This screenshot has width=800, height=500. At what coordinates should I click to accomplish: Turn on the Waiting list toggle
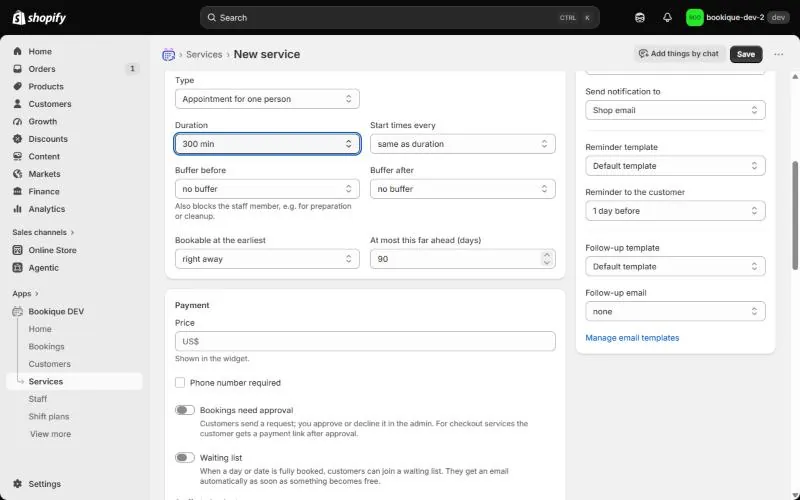click(185, 458)
